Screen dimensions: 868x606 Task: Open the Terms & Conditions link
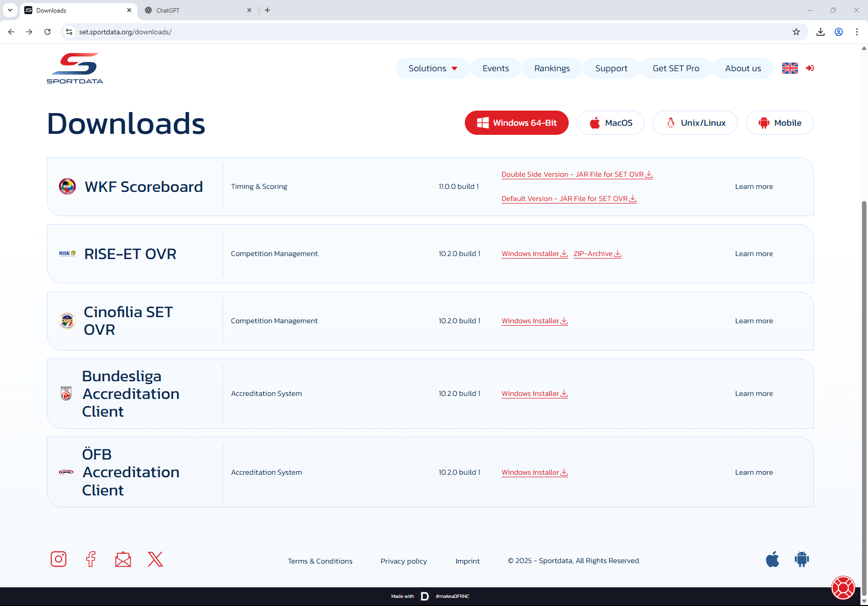point(320,561)
